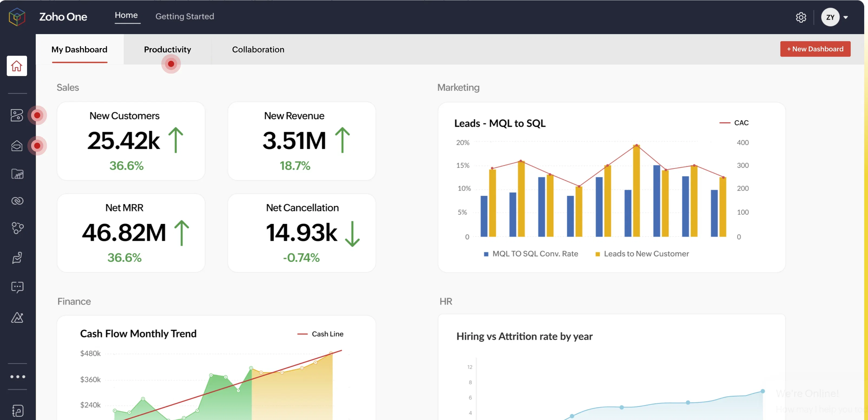Click the New Dashboard button
Image resolution: width=868 pixels, height=420 pixels.
point(815,49)
